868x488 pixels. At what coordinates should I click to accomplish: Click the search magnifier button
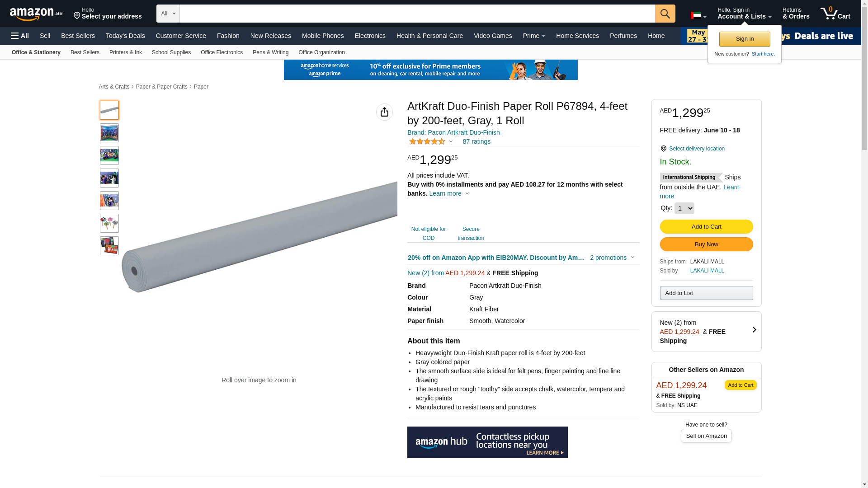coord(665,14)
